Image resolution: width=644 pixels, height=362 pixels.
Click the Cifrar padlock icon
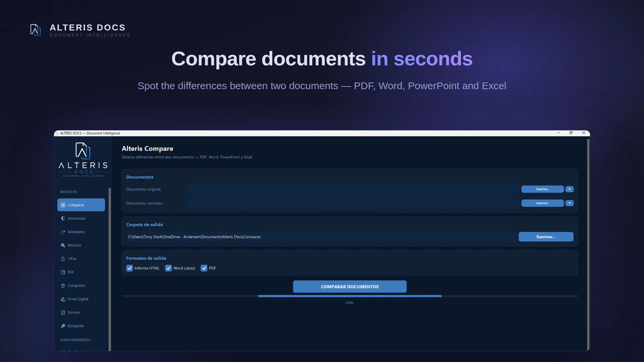tap(63, 259)
